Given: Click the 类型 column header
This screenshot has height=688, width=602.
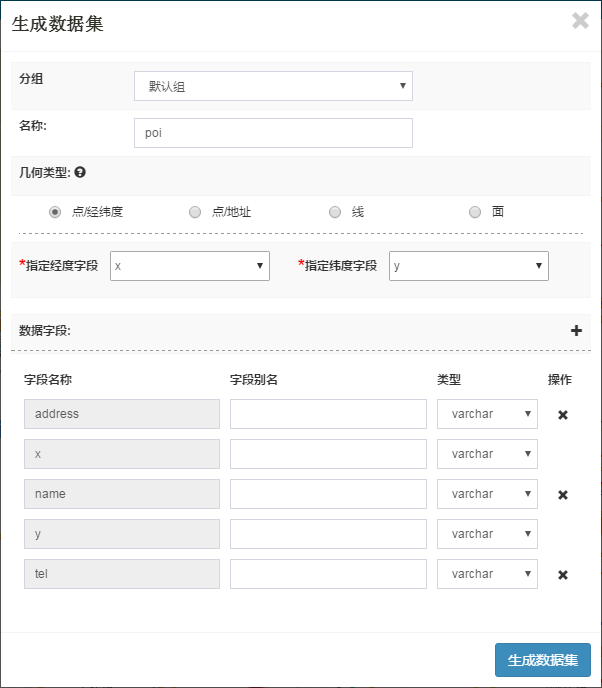Looking at the screenshot, I should tap(449, 380).
